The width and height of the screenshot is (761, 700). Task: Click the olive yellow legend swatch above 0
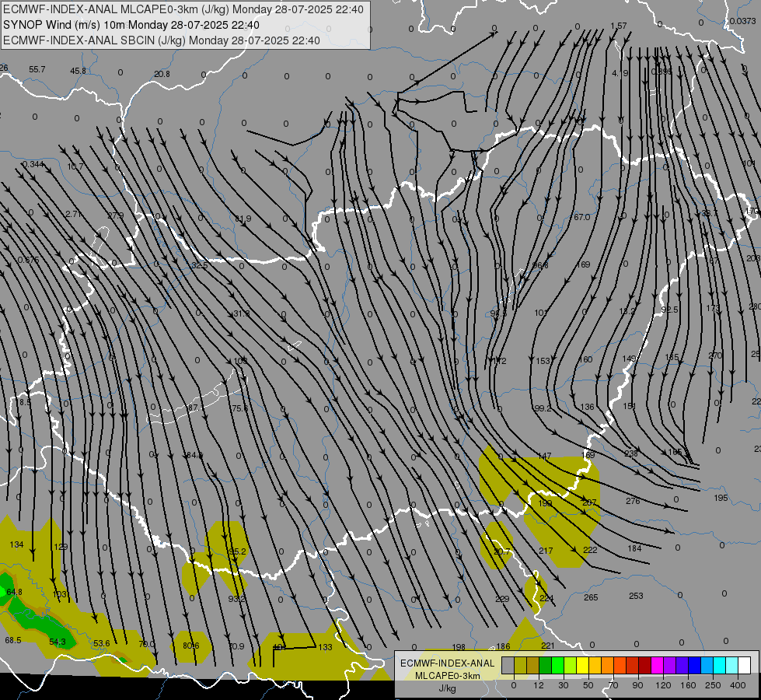(x=521, y=665)
